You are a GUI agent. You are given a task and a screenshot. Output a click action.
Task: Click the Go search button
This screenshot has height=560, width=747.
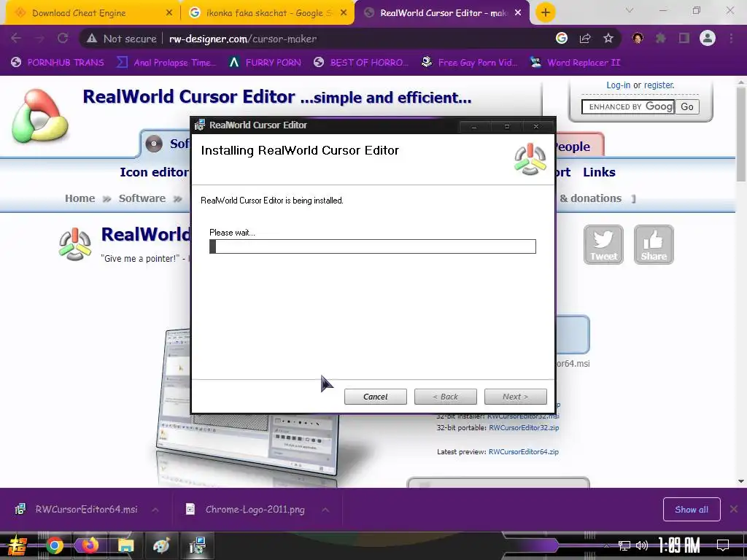(687, 106)
